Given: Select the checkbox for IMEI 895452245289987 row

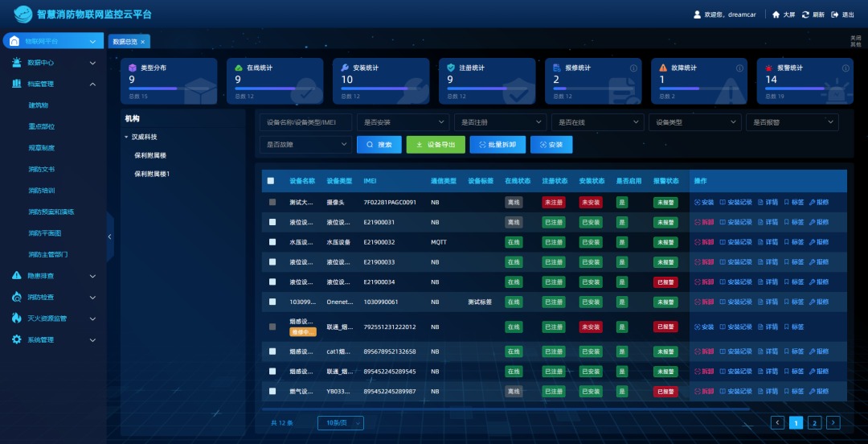Looking at the screenshot, I should tap(272, 391).
